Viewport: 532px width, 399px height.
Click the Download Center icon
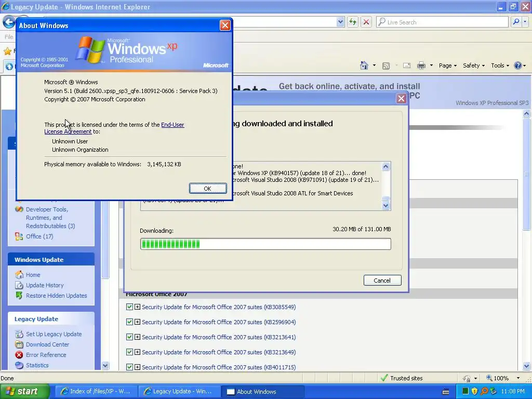(19, 344)
